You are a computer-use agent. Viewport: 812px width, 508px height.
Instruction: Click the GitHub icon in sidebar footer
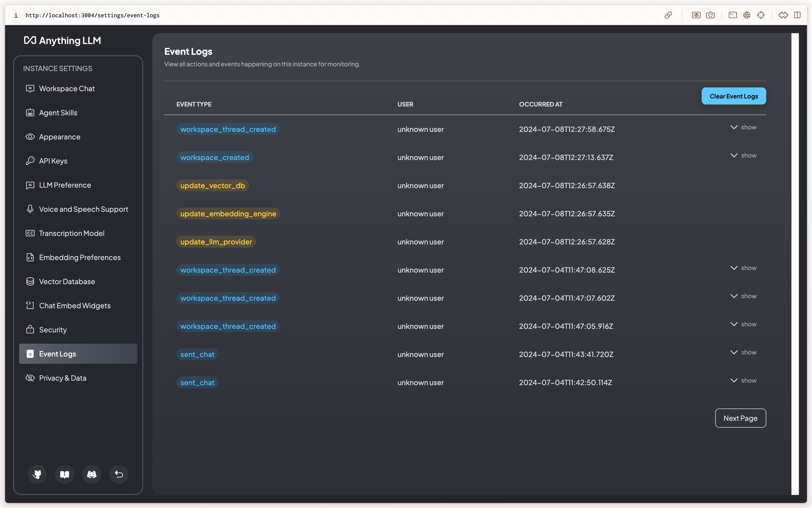(37, 474)
